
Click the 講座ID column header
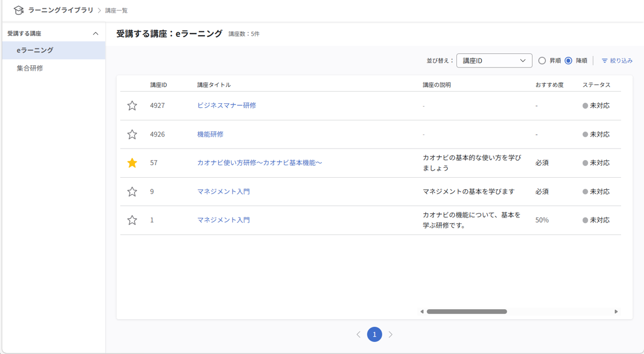coord(158,85)
